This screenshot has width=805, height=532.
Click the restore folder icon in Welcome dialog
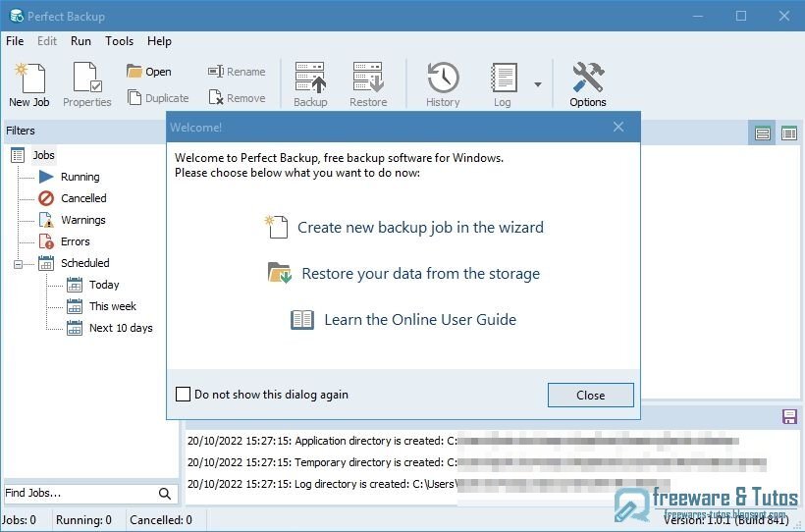tap(280, 273)
